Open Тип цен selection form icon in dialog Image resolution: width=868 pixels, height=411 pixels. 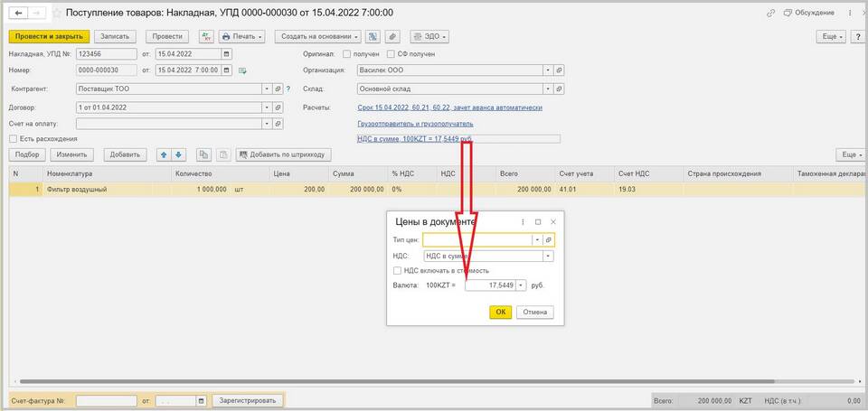[549, 239]
